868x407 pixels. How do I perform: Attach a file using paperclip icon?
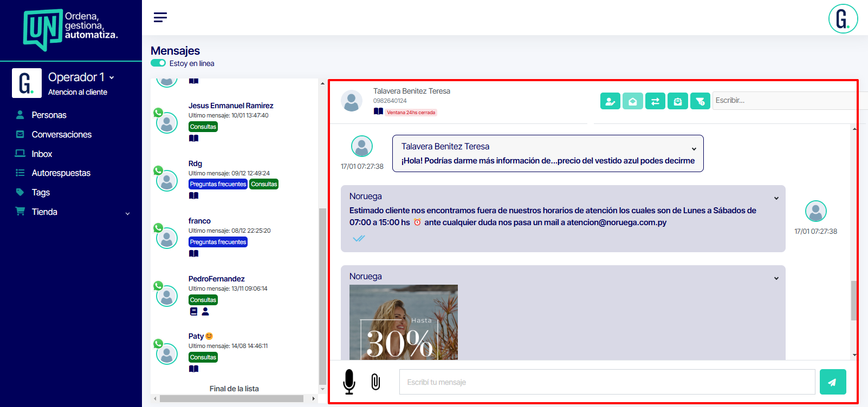[375, 382]
